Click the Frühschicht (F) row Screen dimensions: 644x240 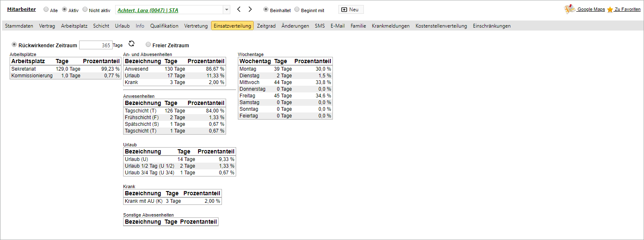175,117
